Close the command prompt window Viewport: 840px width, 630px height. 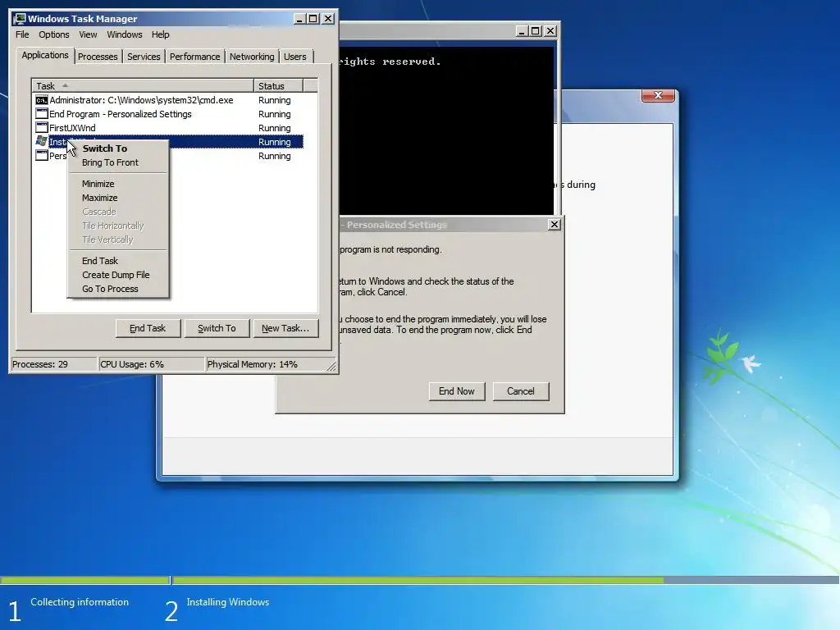pos(550,31)
